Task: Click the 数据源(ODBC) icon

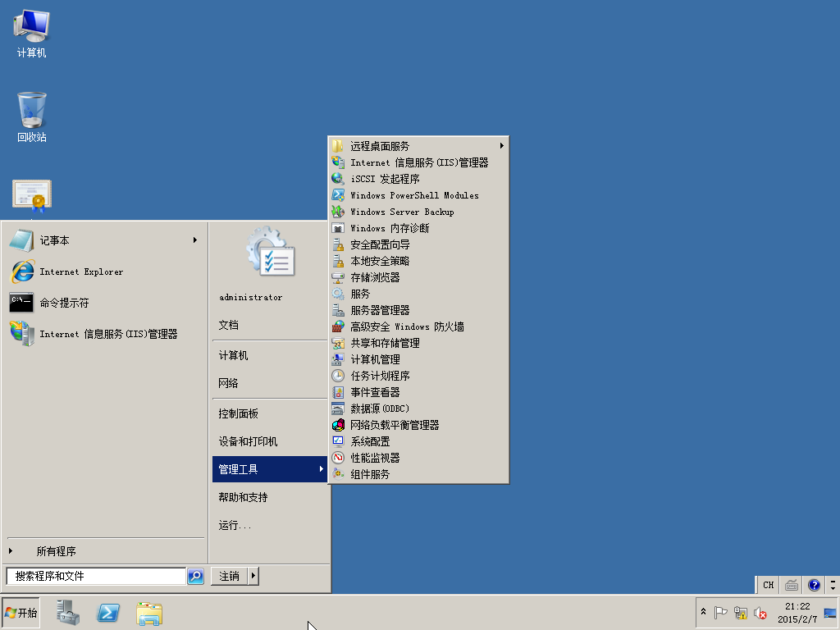Action: (337, 409)
